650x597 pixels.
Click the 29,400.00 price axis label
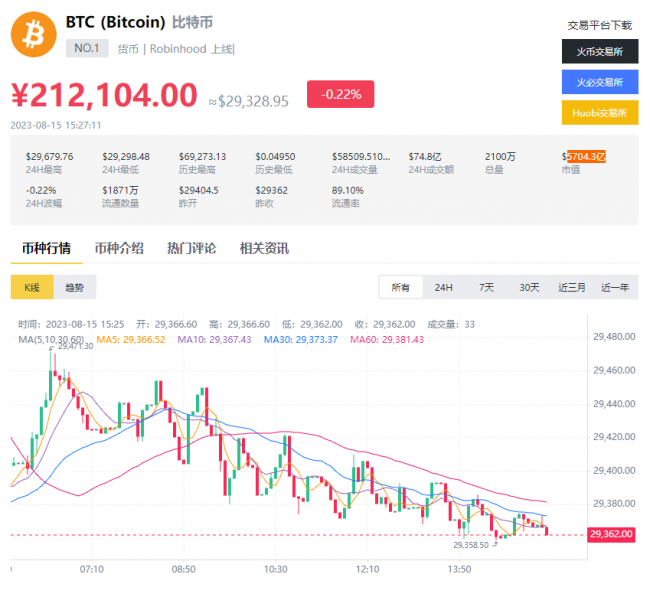[x=614, y=471]
